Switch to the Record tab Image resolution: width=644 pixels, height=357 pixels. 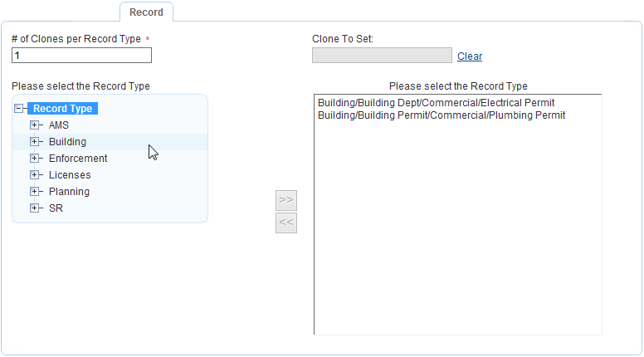click(146, 12)
